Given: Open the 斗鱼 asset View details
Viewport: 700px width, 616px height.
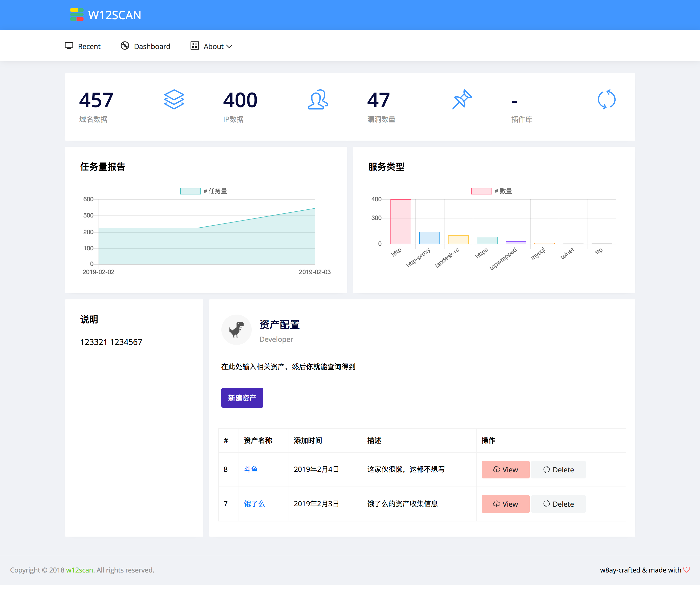Looking at the screenshot, I should coord(505,469).
